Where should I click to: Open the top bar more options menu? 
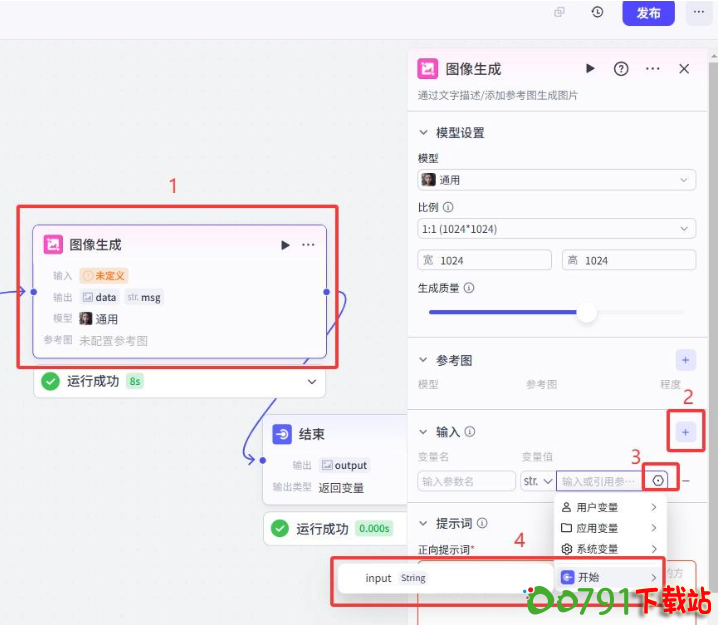[698, 13]
